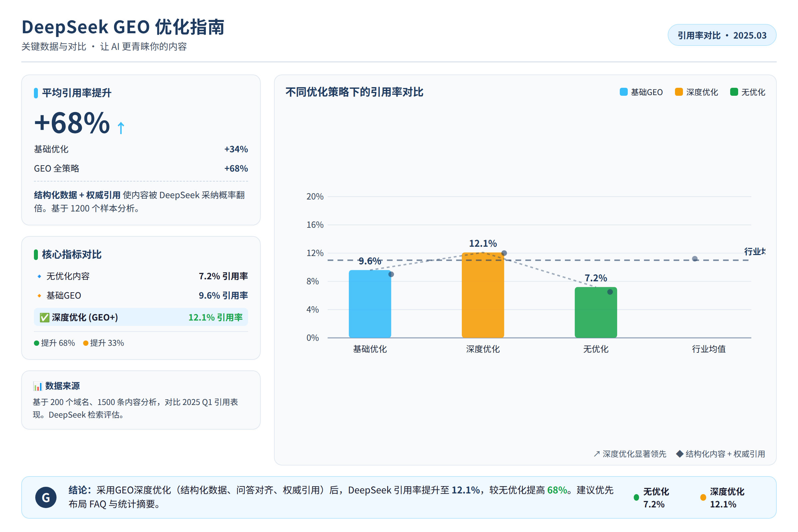Click the 12.1% label above orange bar
798x532 pixels.
(x=483, y=243)
